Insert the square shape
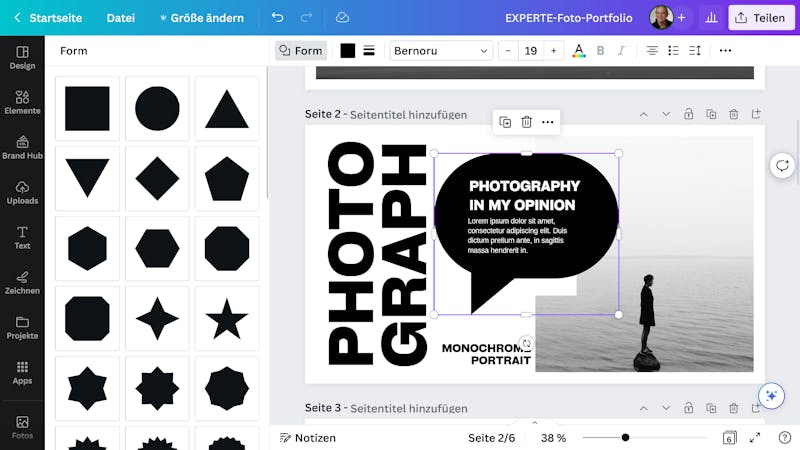800x450 pixels. tap(87, 109)
